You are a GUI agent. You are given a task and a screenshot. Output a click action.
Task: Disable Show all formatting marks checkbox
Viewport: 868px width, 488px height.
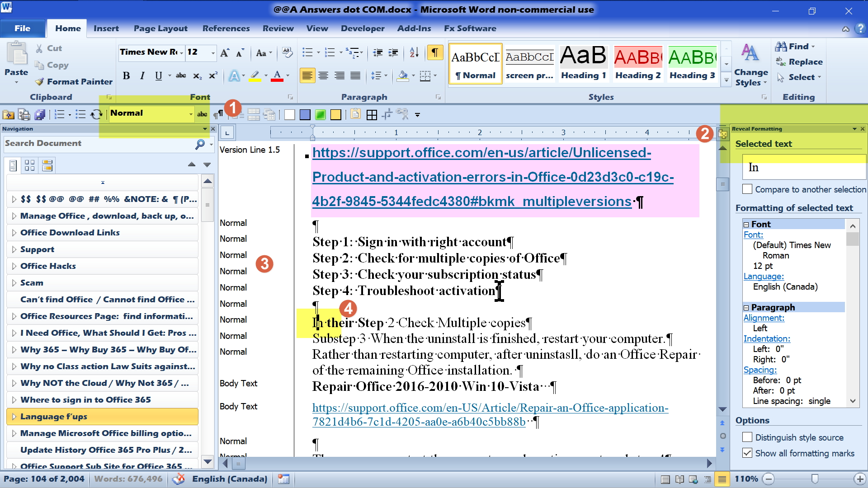point(747,454)
